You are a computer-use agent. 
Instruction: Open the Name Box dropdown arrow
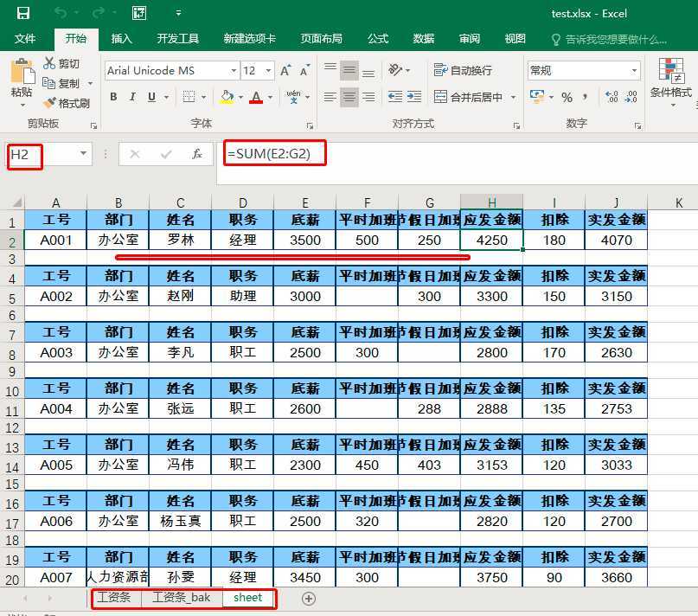pyautogui.click(x=84, y=154)
